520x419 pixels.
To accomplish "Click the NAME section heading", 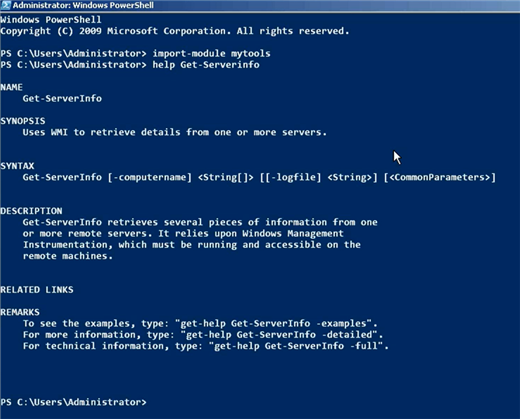I will point(12,87).
